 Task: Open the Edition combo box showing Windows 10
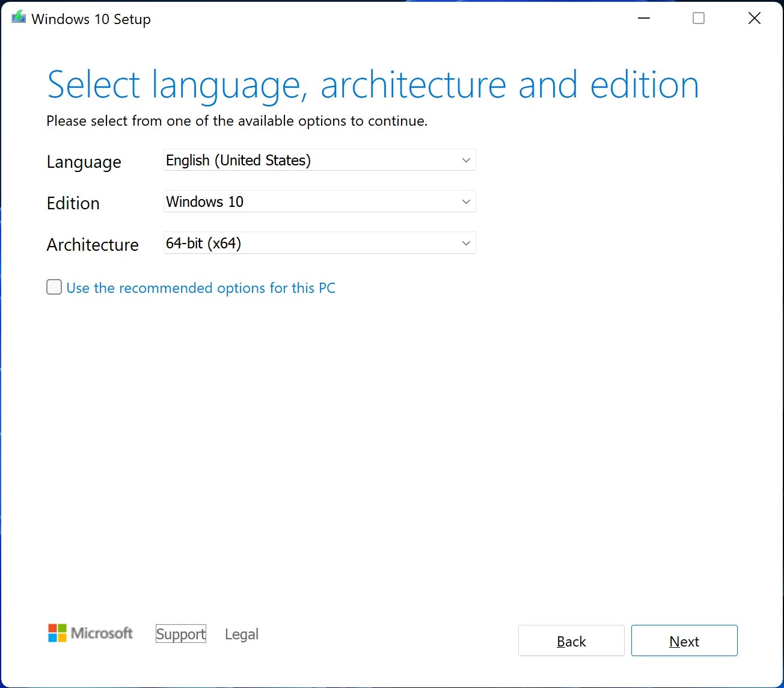(x=319, y=201)
